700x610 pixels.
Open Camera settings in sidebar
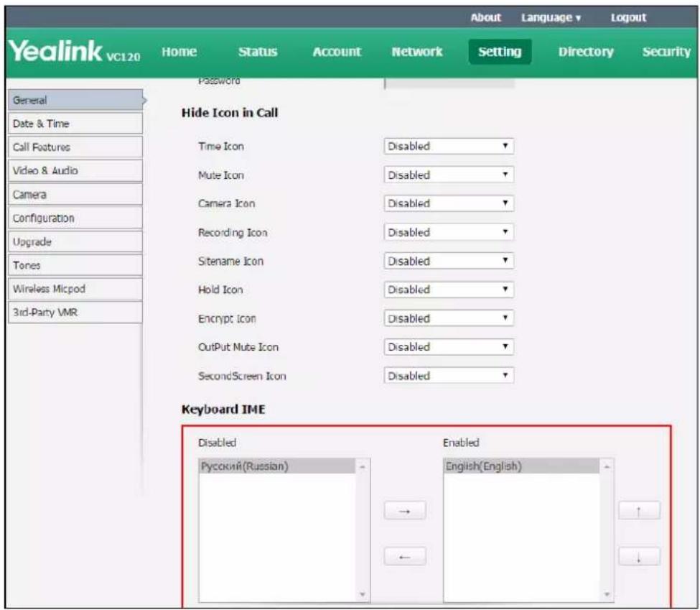click(x=75, y=195)
